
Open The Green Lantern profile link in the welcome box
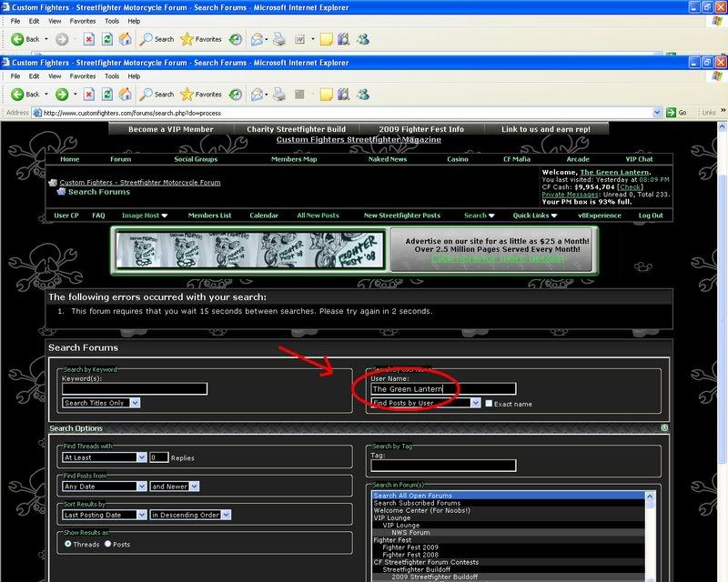(x=614, y=172)
